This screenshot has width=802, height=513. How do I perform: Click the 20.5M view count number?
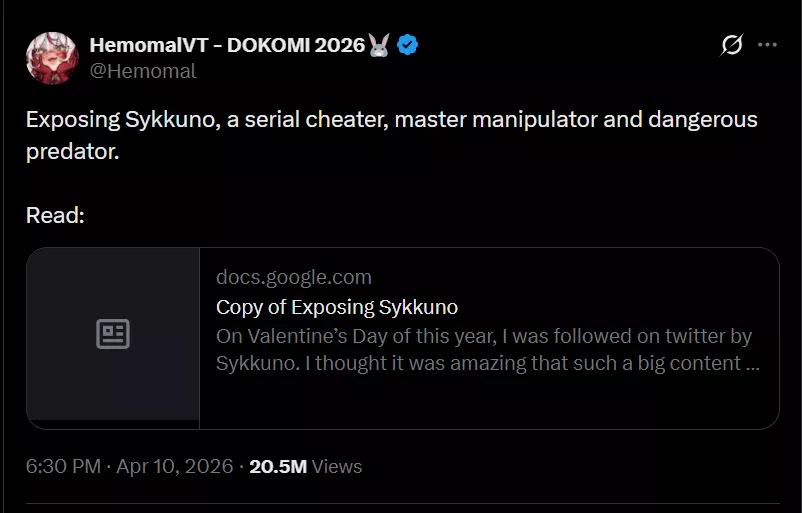277,466
